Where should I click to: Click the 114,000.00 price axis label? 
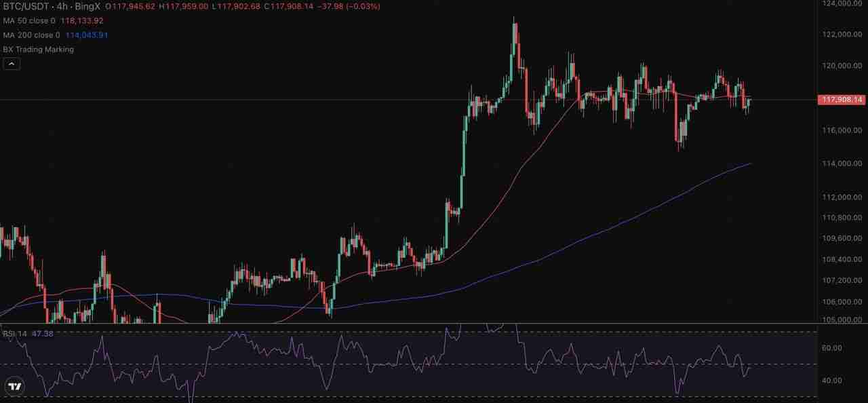coord(841,164)
